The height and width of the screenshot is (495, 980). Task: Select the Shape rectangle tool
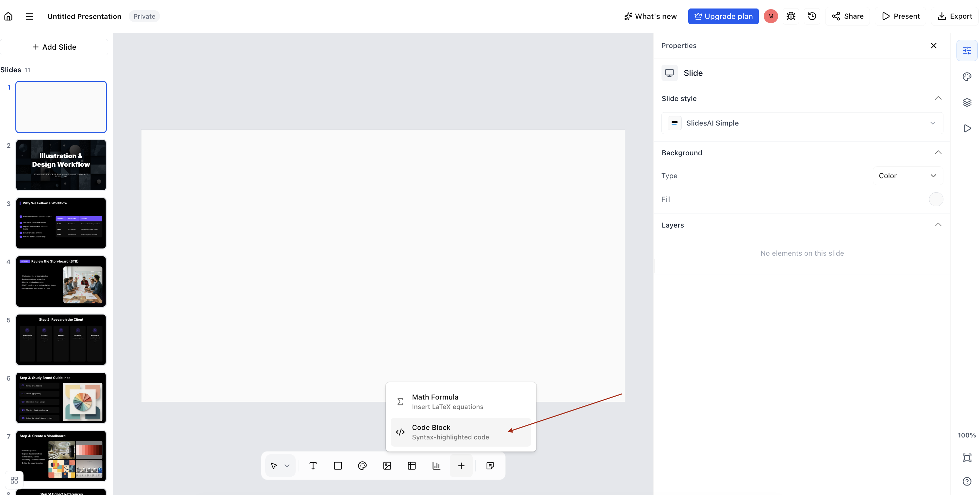pos(338,466)
